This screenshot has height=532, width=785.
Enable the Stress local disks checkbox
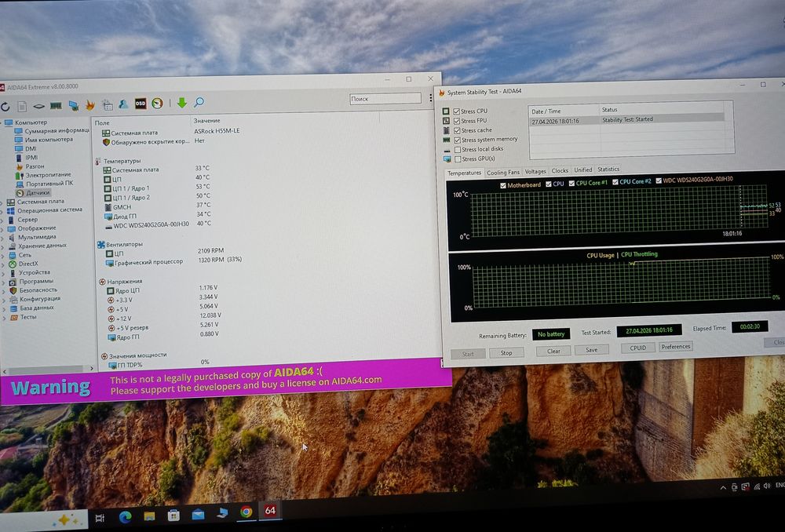457,149
